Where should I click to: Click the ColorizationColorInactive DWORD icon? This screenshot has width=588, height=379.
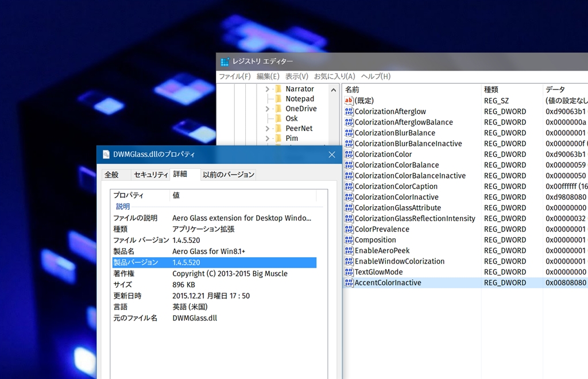coord(349,197)
